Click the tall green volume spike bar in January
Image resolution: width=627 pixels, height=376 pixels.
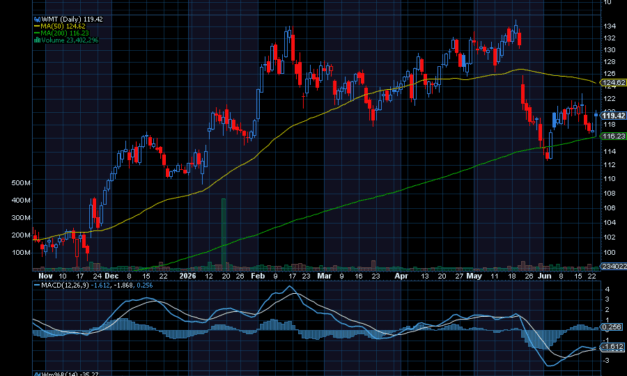coord(224,234)
